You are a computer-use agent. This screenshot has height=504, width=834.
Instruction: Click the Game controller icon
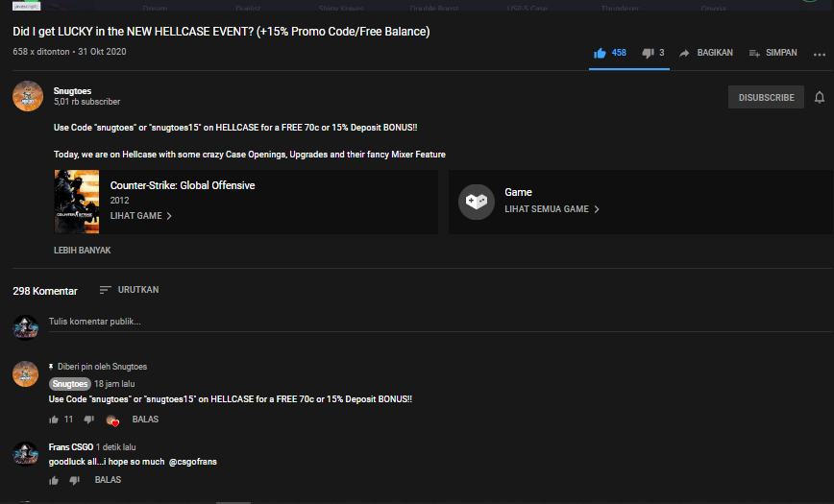click(477, 202)
